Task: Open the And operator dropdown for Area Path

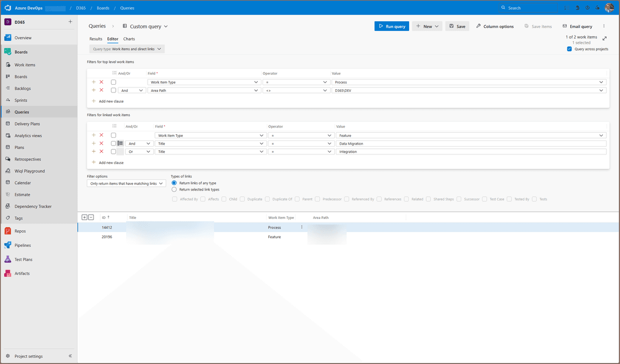Action: click(132, 90)
